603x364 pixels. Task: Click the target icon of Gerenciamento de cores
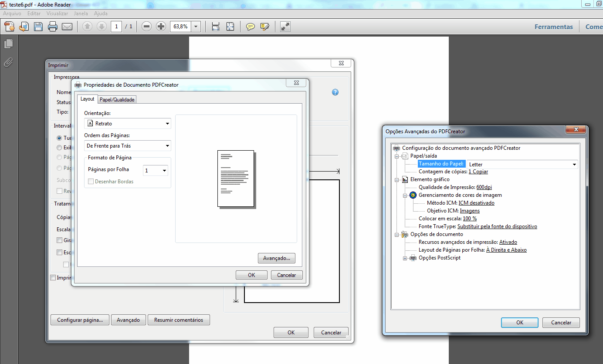(413, 195)
